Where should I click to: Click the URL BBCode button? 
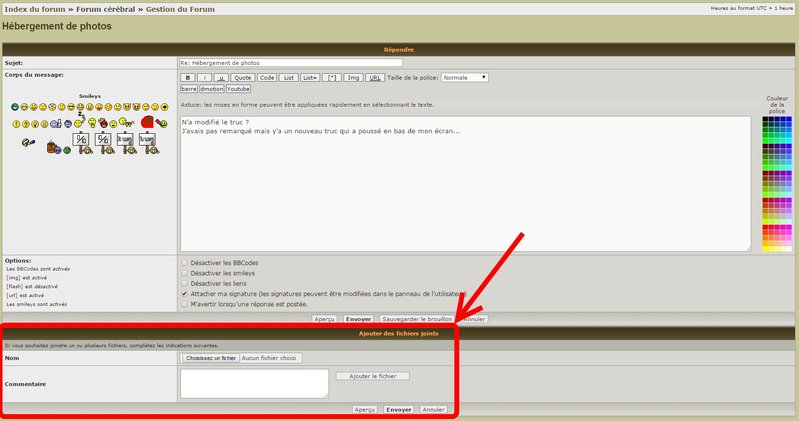[374, 77]
